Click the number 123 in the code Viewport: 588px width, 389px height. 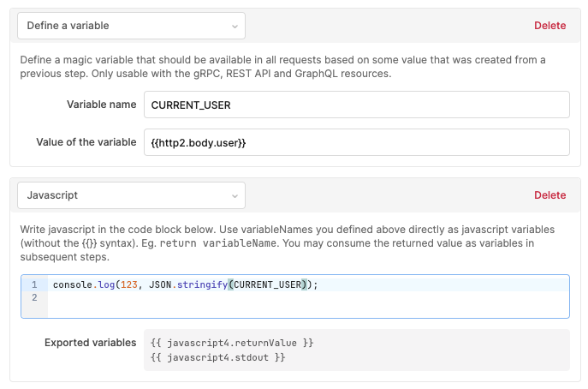[129, 284]
